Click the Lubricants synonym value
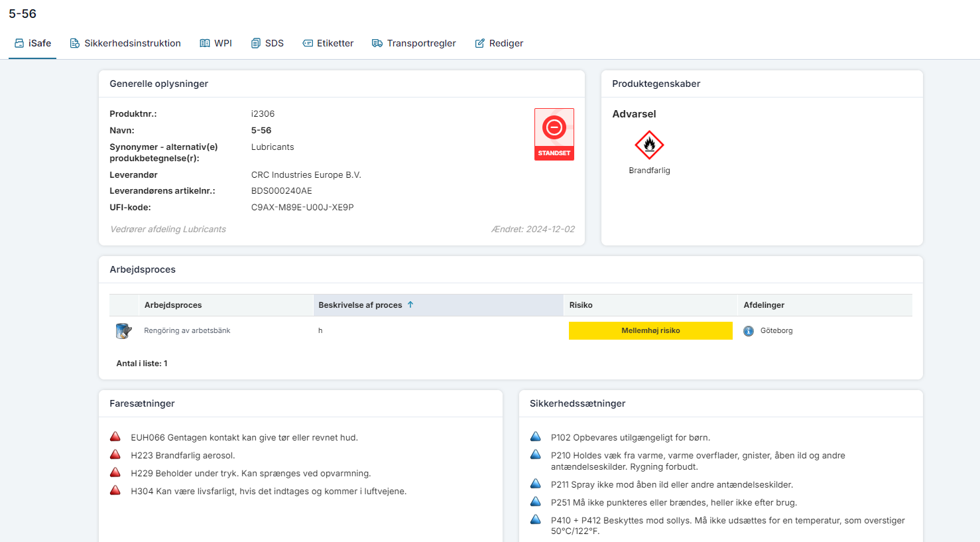Viewport: 980px width, 542px height. pos(273,147)
